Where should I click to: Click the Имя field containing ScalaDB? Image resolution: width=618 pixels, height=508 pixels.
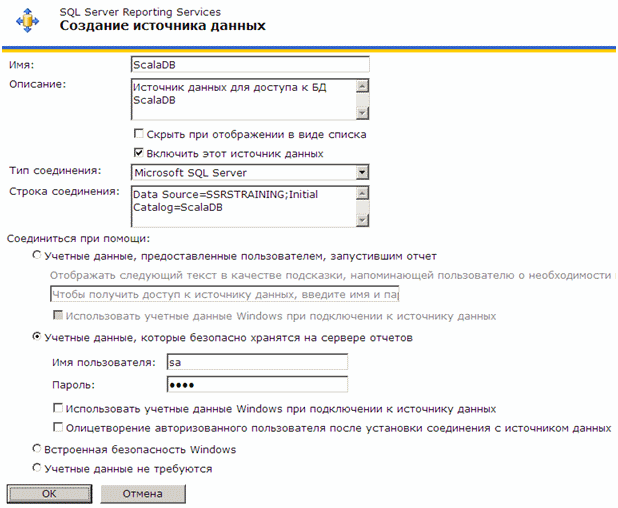tap(250, 65)
